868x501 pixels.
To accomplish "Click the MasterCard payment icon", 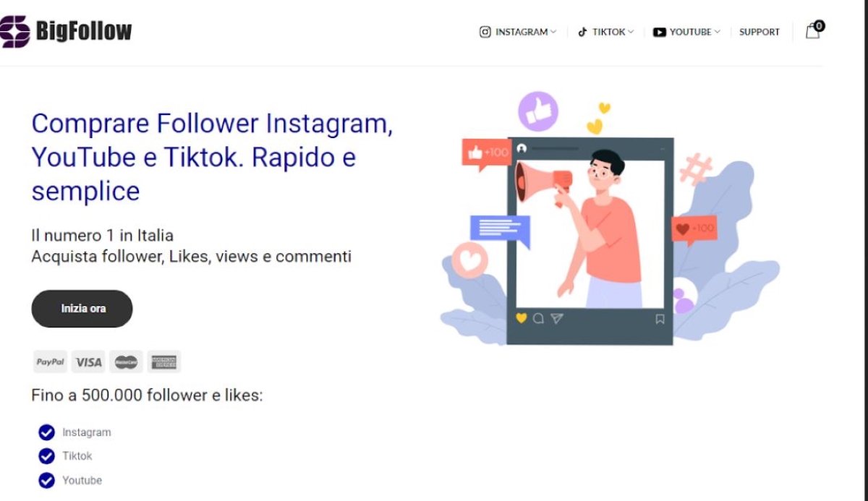I will click(x=126, y=361).
